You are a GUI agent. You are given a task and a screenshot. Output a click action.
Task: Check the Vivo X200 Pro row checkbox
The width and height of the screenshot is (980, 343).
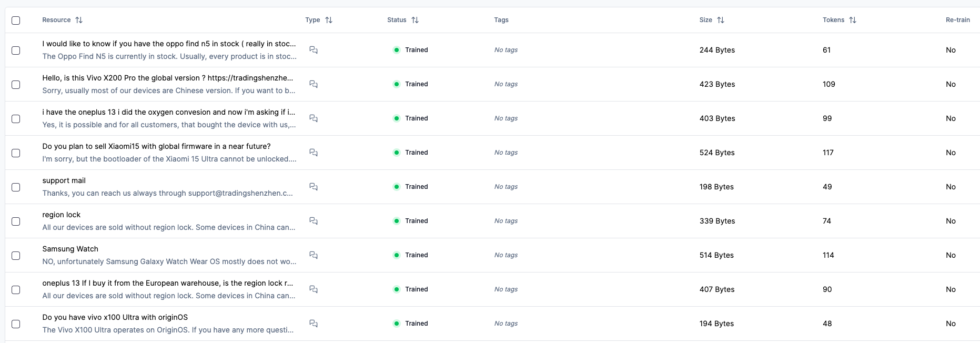[x=16, y=85]
